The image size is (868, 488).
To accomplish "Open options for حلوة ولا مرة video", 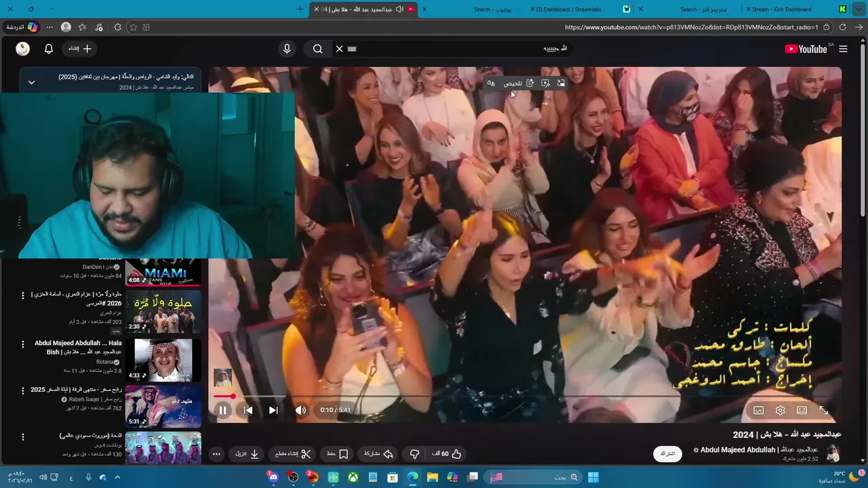I will (x=22, y=296).
